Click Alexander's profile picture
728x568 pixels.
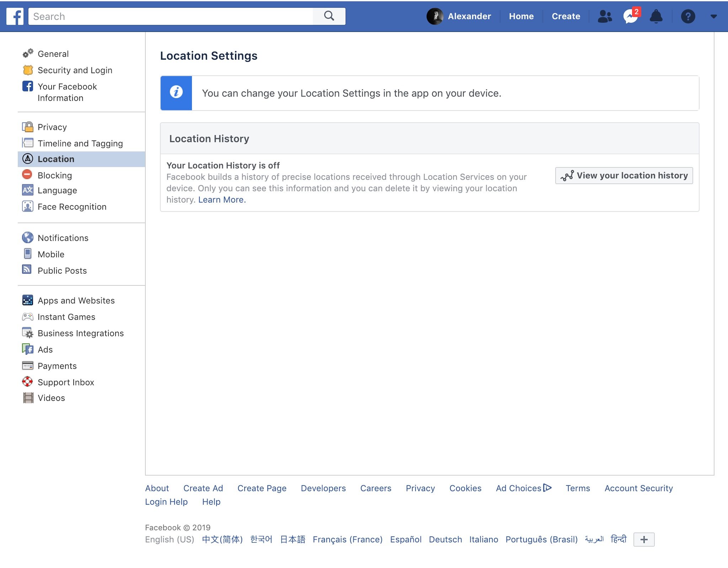pyautogui.click(x=434, y=16)
